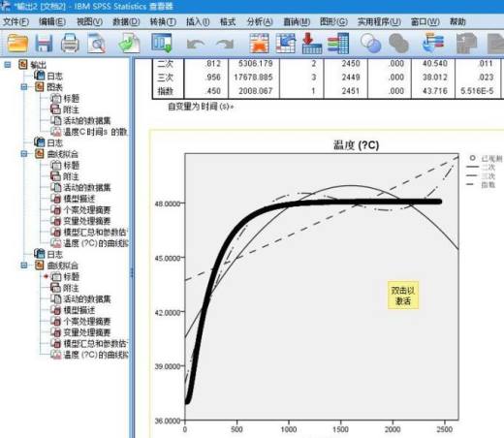Click the Open folder toolbar icon
The width and height of the screenshot is (504, 438).
[17, 44]
